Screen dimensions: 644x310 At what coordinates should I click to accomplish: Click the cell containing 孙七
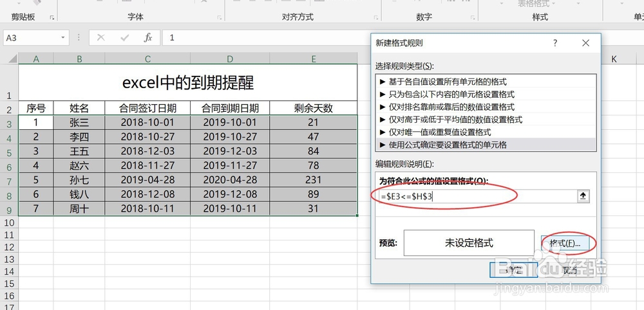tap(79, 180)
